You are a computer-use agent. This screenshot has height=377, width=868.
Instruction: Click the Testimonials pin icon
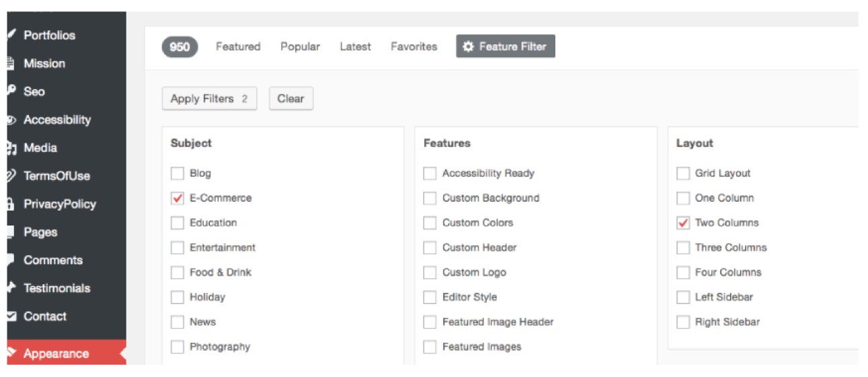coord(11,288)
